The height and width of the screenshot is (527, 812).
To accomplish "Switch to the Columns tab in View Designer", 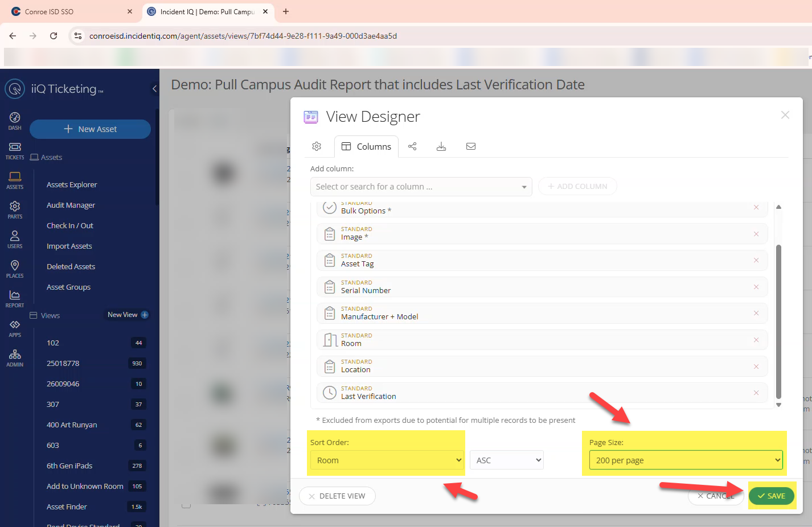I will pyautogui.click(x=366, y=146).
